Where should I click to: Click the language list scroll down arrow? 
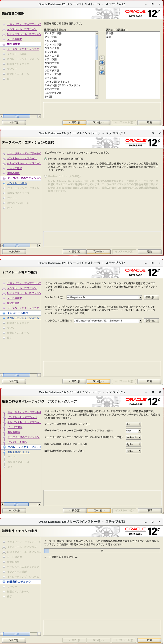click(x=97, y=97)
